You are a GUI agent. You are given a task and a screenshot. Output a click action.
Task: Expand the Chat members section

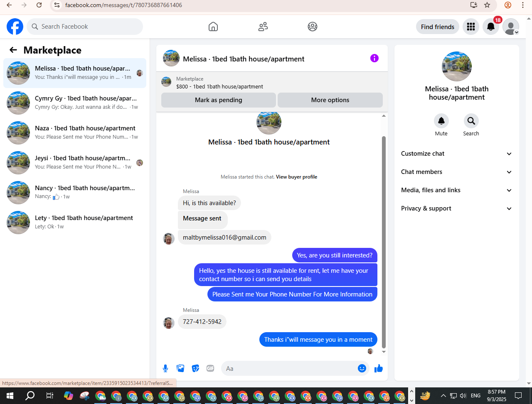tap(457, 172)
